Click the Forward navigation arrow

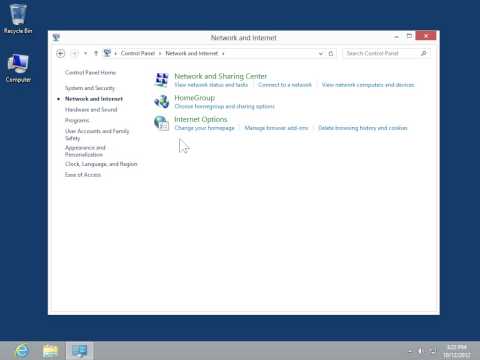(x=75, y=53)
